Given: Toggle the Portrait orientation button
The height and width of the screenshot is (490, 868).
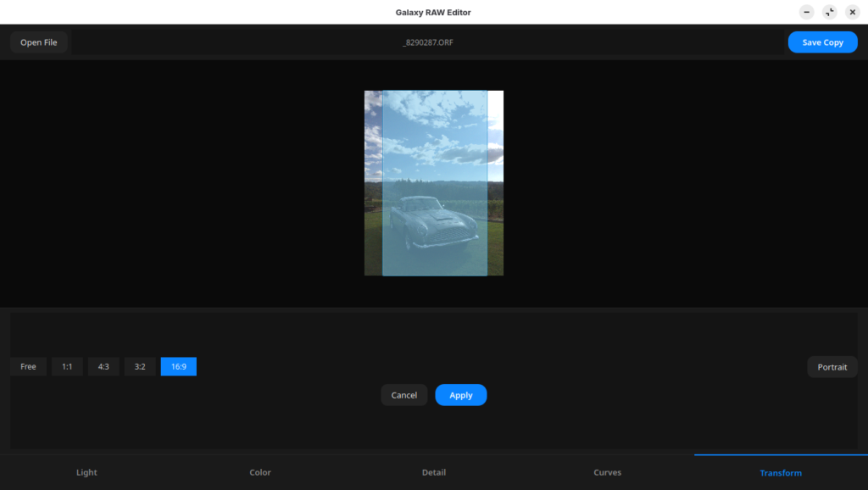Looking at the screenshot, I should click(832, 367).
